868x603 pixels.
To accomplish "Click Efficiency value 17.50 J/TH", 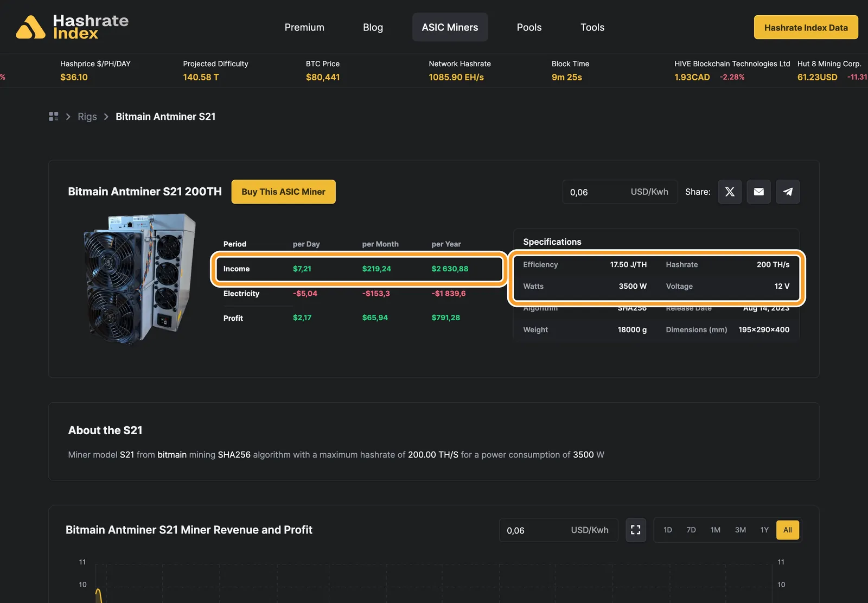I will [628, 264].
